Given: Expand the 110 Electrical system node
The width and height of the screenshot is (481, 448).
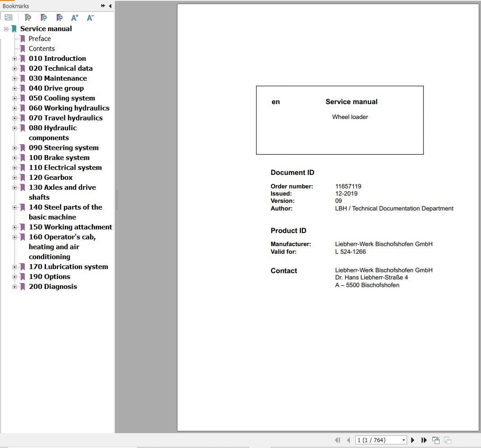Looking at the screenshot, I should click(x=14, y=168).
